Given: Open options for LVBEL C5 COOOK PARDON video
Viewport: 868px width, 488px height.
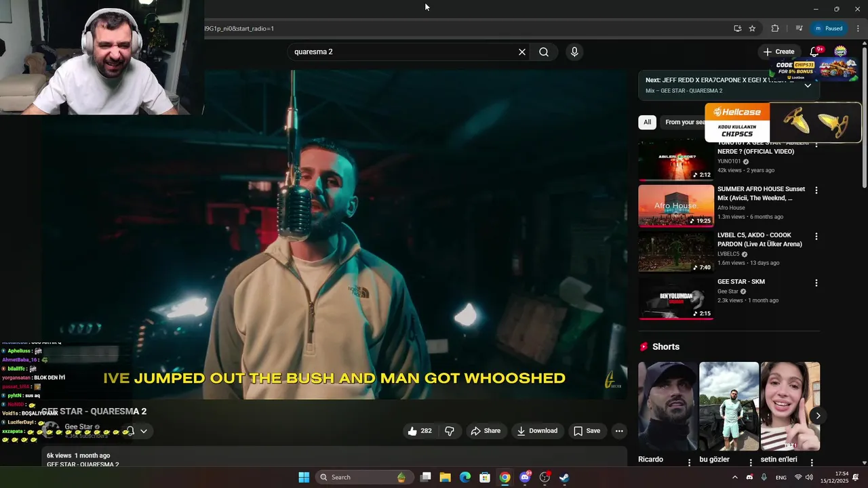Looking at the screenshot, I should point(816,237).
